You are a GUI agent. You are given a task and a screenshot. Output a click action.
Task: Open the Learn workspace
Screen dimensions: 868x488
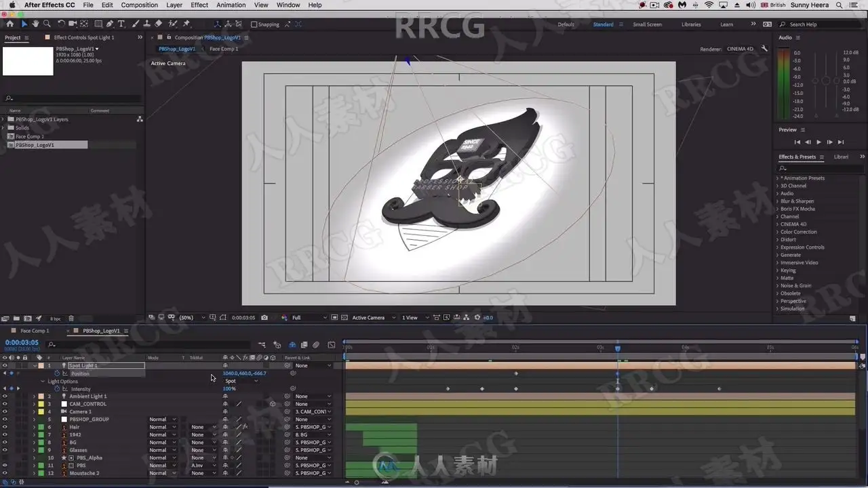[x=726, y=24]
